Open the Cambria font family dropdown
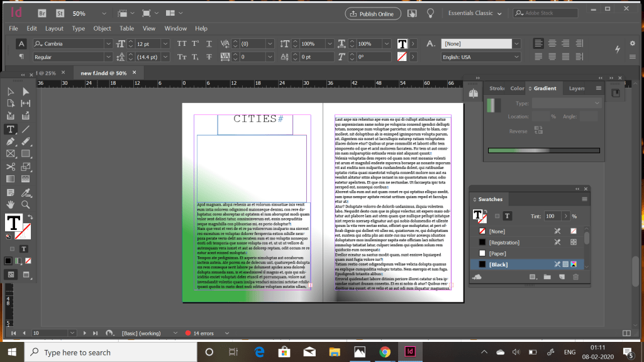The width and height of the screenshot is (644, 362). point(107,44)
